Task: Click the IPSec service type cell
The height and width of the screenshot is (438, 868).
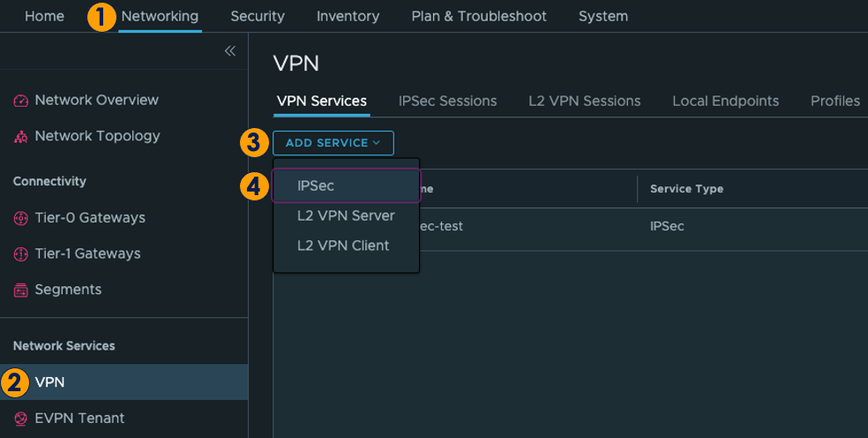Action: [x=667, y=226]
